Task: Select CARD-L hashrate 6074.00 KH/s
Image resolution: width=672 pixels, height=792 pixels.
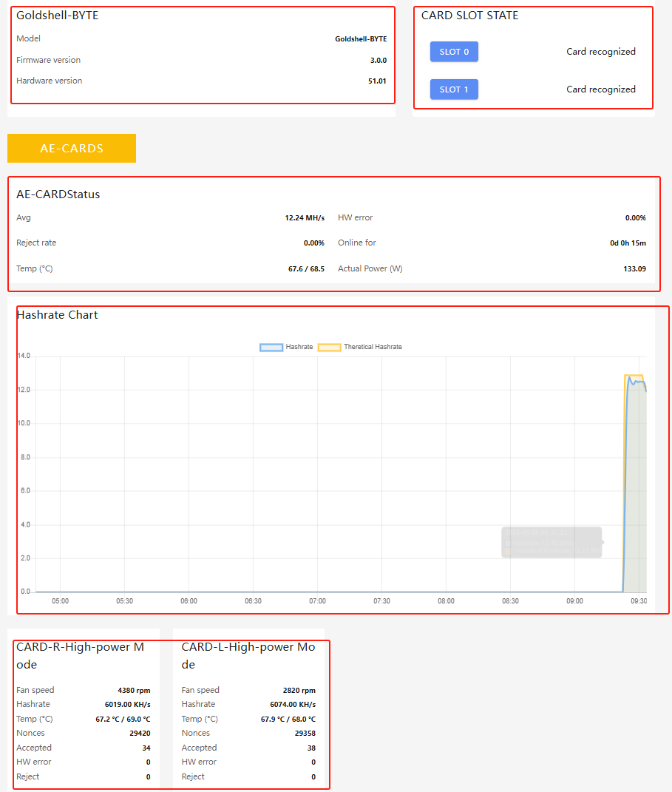Action: tap(293, 705)
